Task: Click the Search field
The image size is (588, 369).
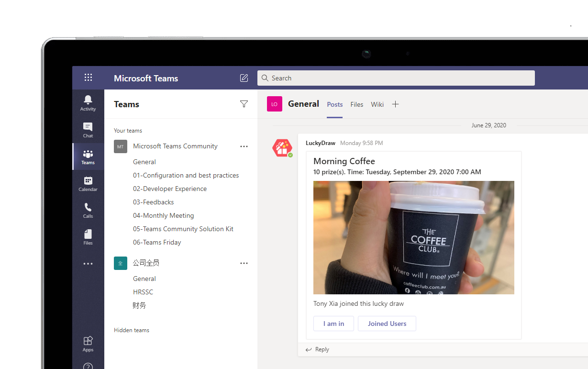Action: [x=396, y=78]
